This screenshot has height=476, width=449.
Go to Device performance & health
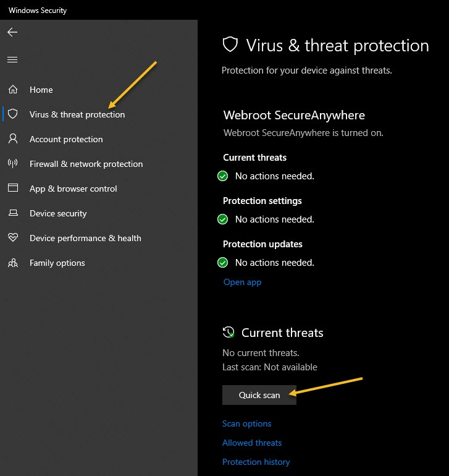tap(85, 238)
